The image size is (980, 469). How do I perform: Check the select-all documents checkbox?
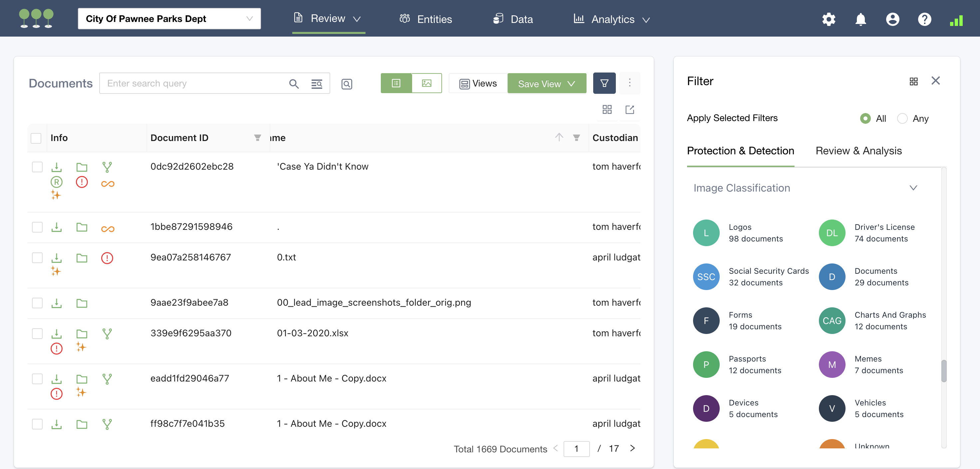click(x=36, y=138)
